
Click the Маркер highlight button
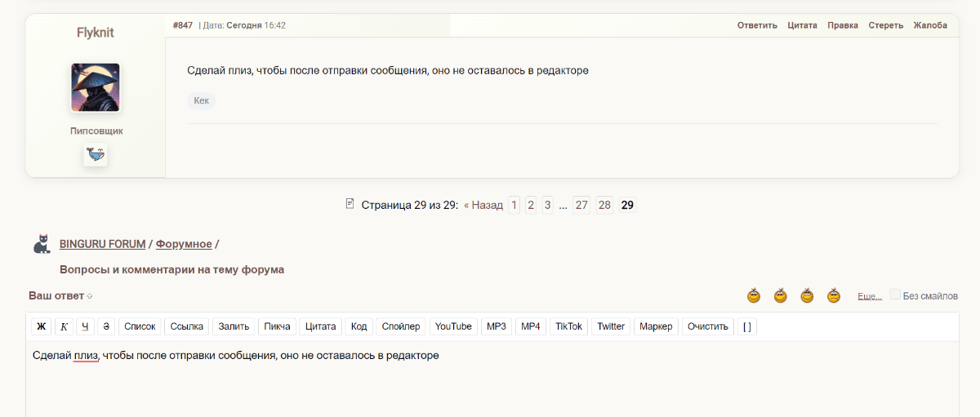[656, 326]
